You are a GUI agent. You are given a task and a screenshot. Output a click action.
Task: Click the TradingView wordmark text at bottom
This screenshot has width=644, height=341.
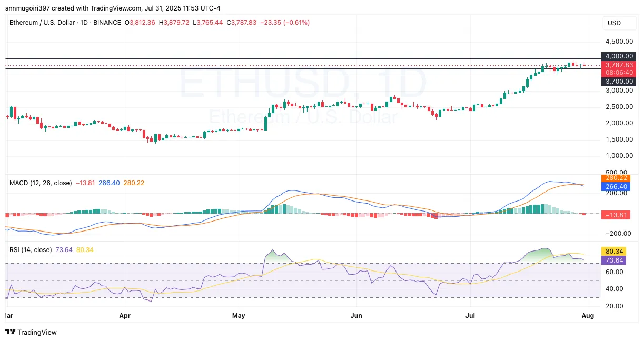point(37,332)
